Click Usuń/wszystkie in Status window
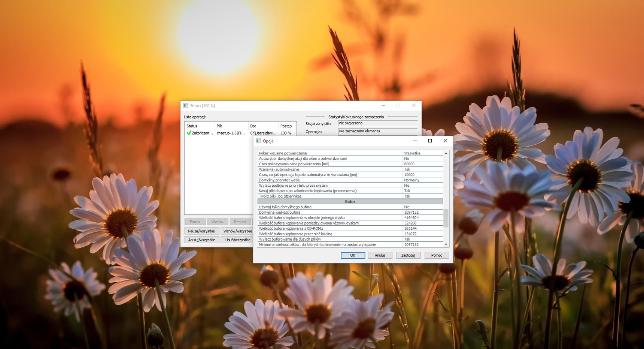Image resolution: width=644 pixels, height=349 pixels. pos(237,240)
